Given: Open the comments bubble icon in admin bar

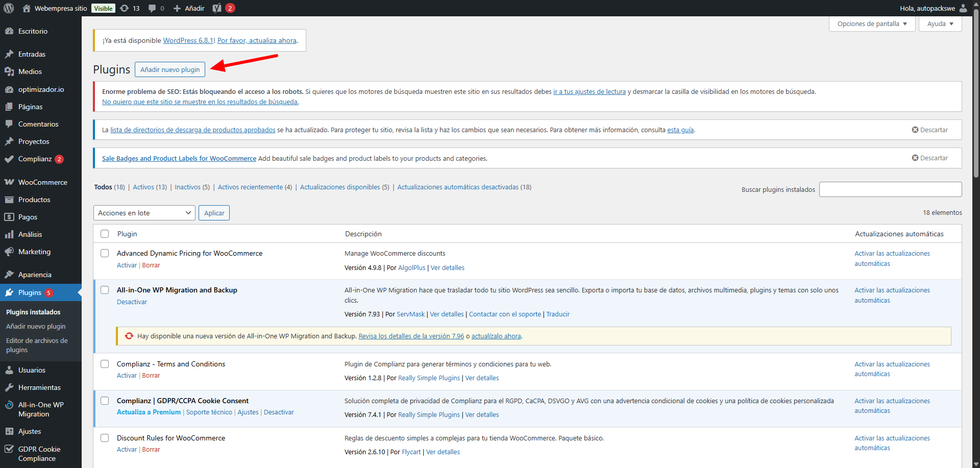Looking at the screenshot, I should point(152,8).
